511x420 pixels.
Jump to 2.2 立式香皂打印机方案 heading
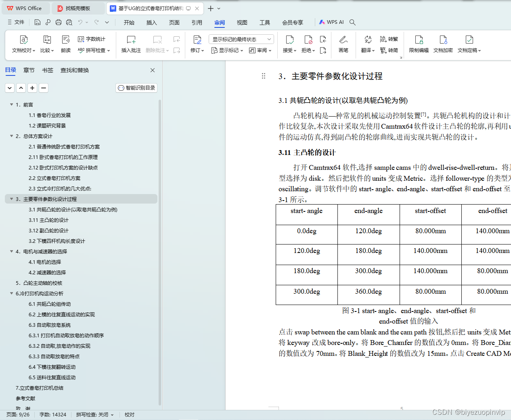point(54,178)
